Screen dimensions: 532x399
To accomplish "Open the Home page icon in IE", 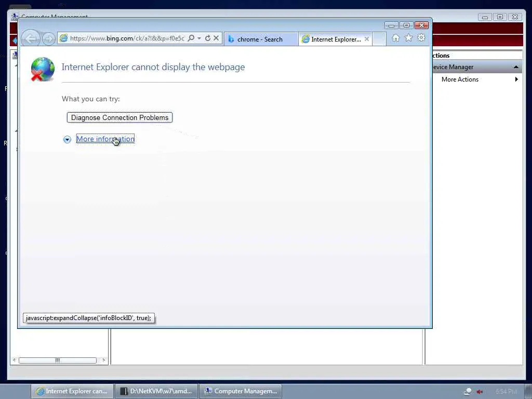I will (395, 38).
